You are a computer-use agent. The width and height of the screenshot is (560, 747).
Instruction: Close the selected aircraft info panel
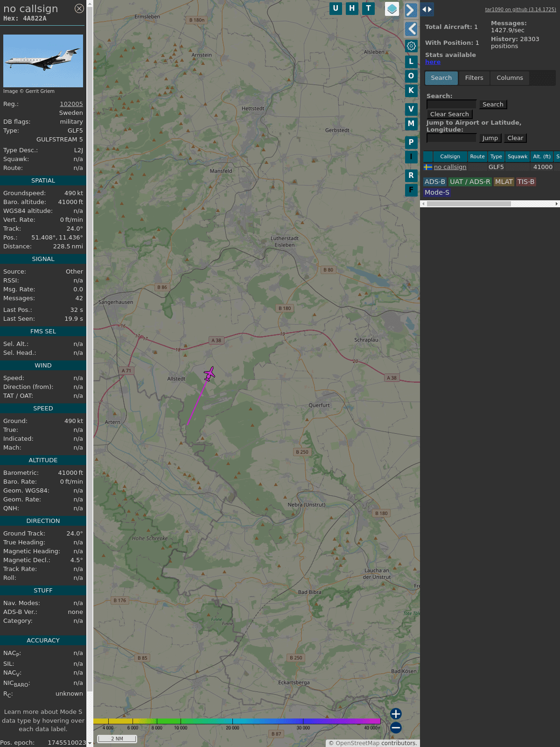79,8
